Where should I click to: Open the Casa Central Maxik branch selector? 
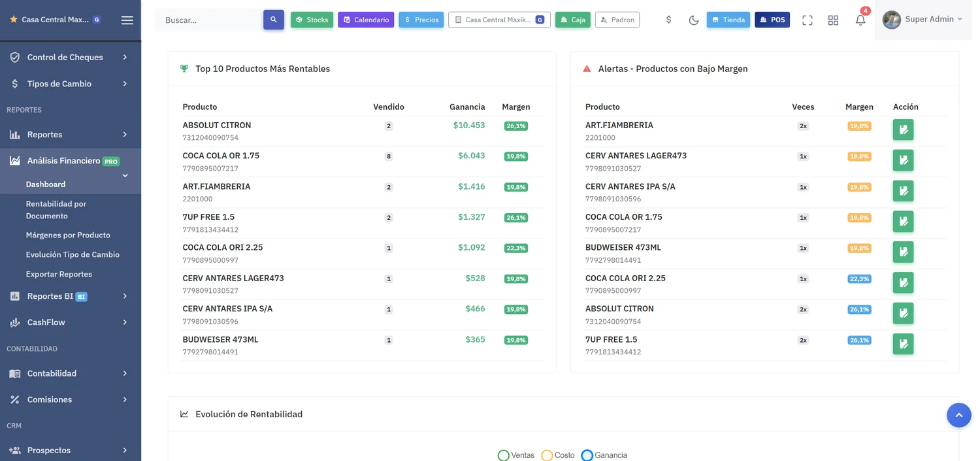click(499, 20)
